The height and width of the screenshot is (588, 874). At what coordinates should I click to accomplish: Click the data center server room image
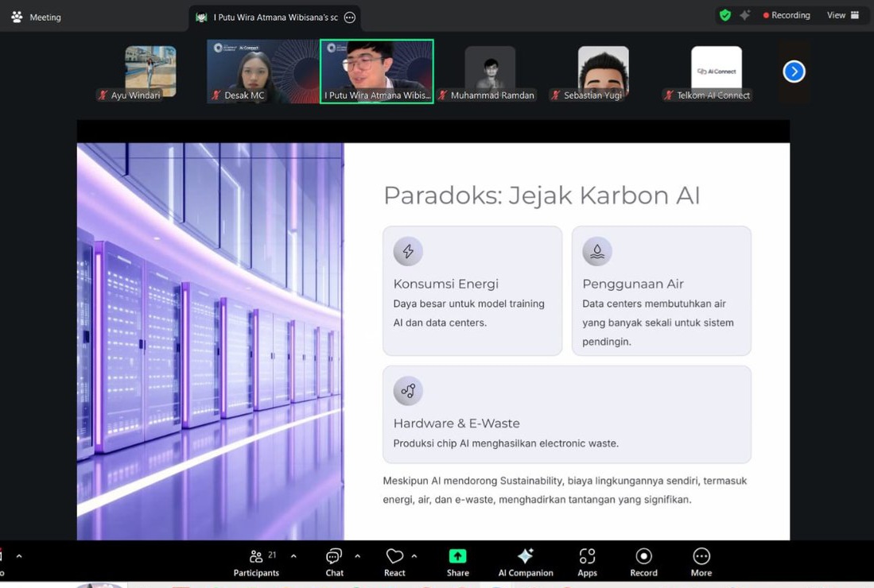(210, 342)
